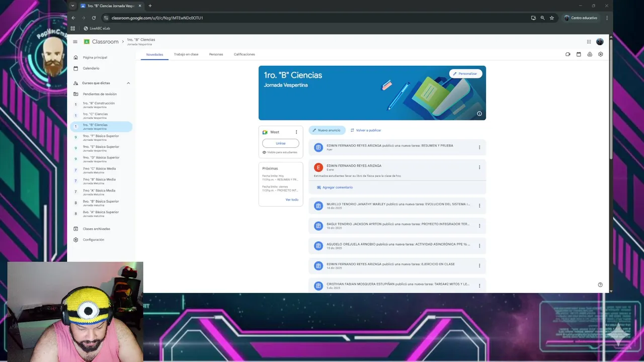Click Personalizar banner button

tap(465, 73)
